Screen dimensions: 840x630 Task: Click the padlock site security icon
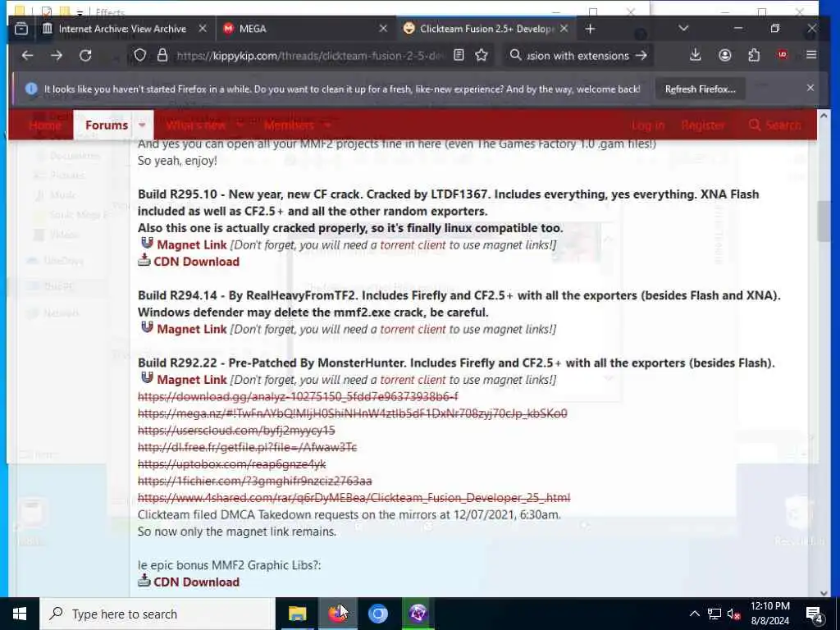162,55
